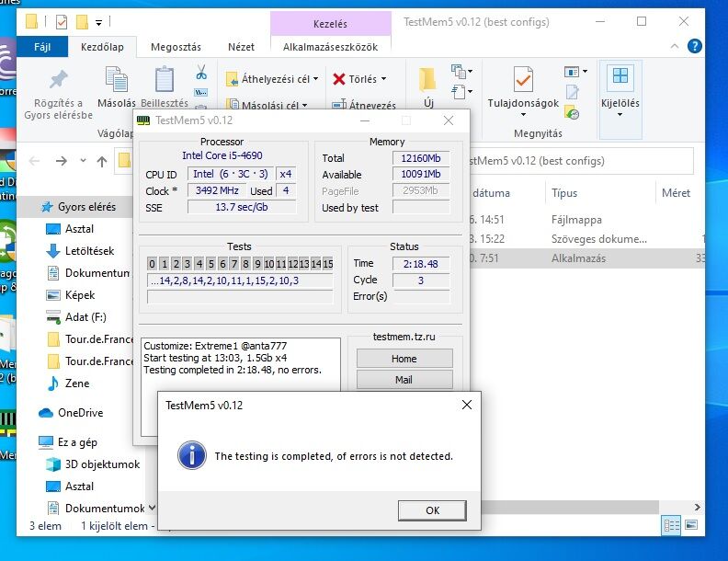The height and width of the screenshot is (561, 728).
Task: Open the Másolási cél dropdown
Action: click(267, 105)
